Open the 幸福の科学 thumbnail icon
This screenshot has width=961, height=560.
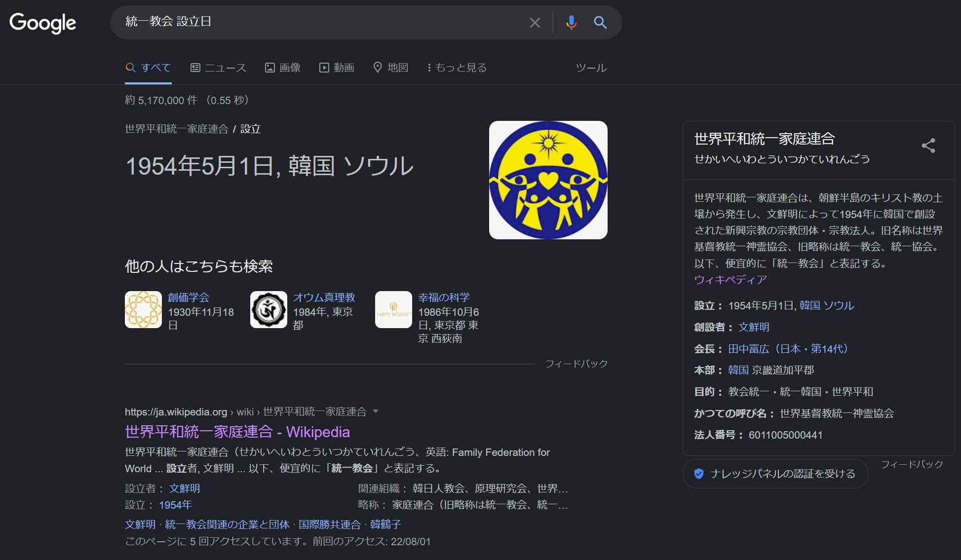click(393, 309)
